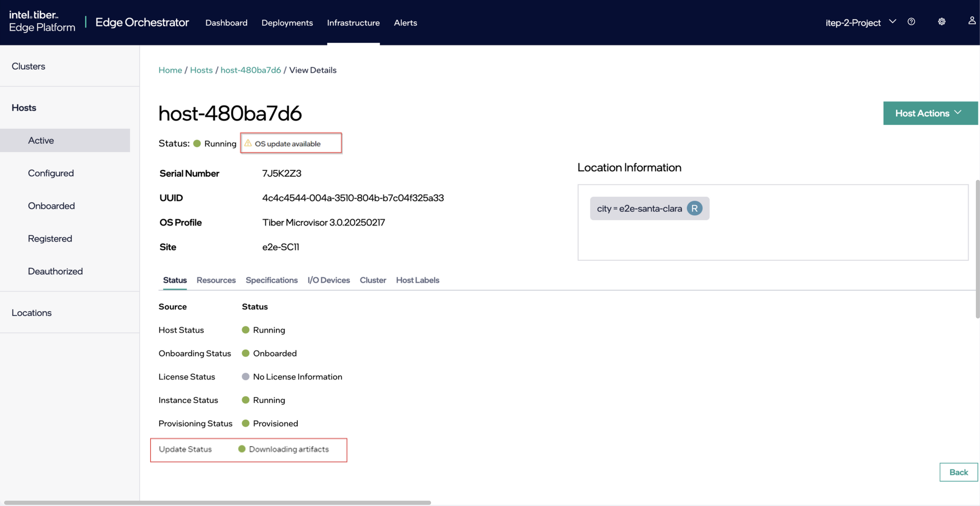Image resolution: width=980 pixels, height=506 pixels.
Task: Click the R badge on e2e-santa-clara chip
Action: [x=695, y=208]
